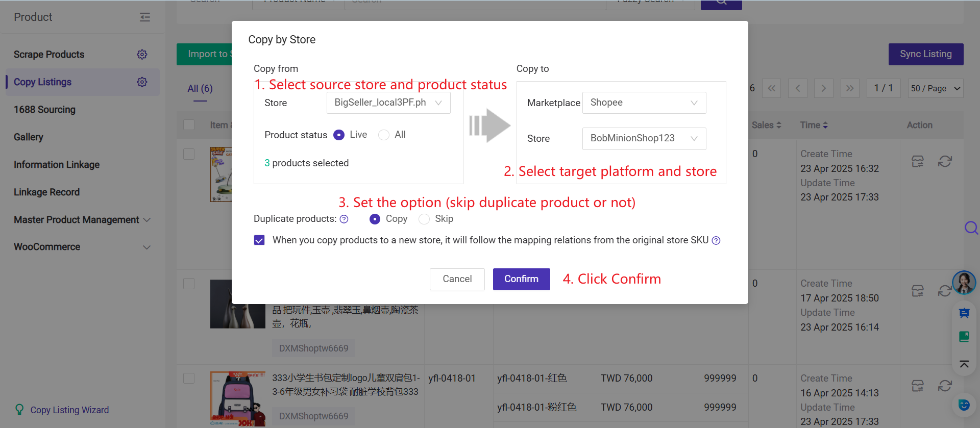
Task: Open 50 / Page size dropdown
Action: [936, 88]
